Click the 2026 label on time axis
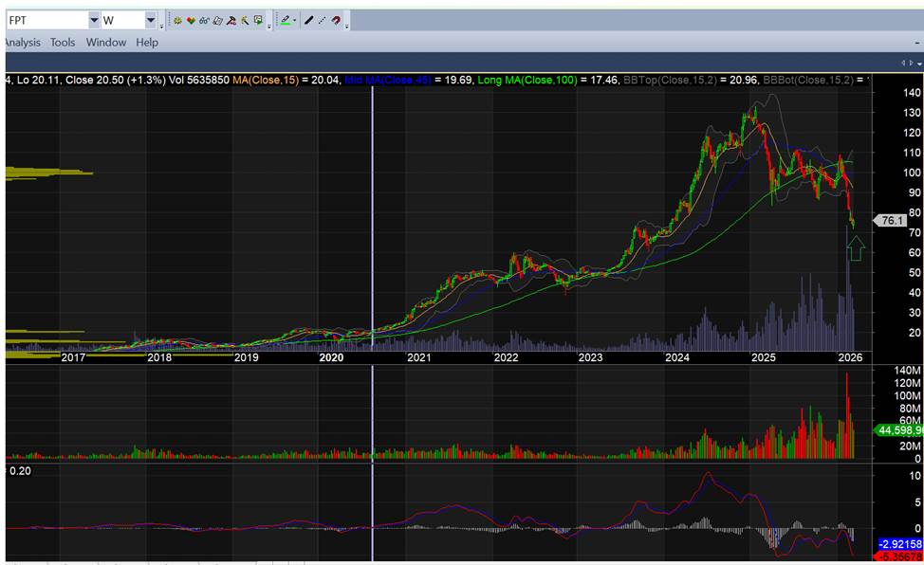 pos(850,357)
